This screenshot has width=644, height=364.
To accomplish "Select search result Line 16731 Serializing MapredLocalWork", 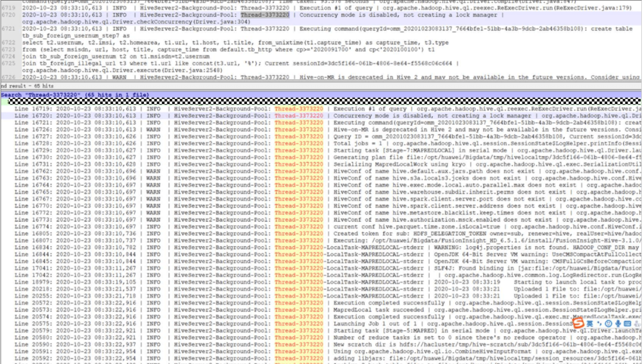I will (322, 164).
